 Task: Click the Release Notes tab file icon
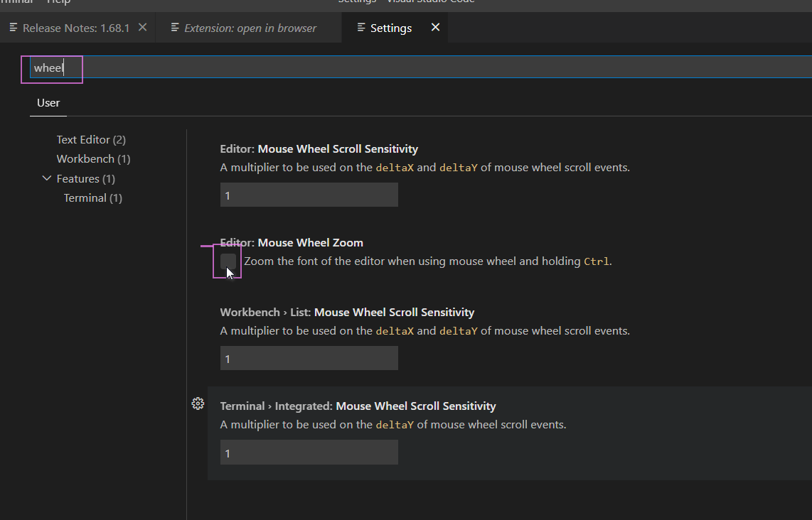14,28
